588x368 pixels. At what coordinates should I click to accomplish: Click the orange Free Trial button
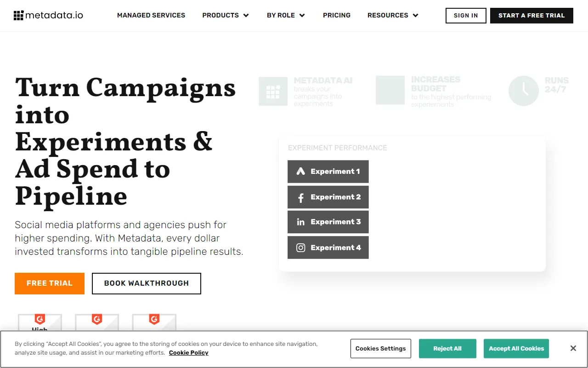50,283
